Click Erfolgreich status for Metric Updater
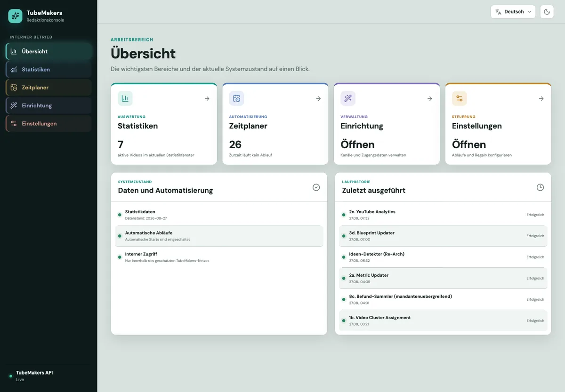The image size is (565, 392). (535, 278)
